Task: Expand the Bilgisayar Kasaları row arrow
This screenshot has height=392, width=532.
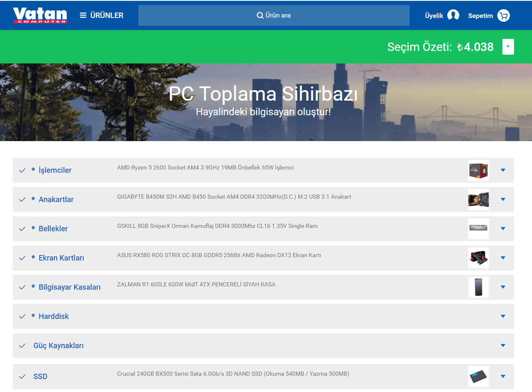Action: tap(503, 287)
